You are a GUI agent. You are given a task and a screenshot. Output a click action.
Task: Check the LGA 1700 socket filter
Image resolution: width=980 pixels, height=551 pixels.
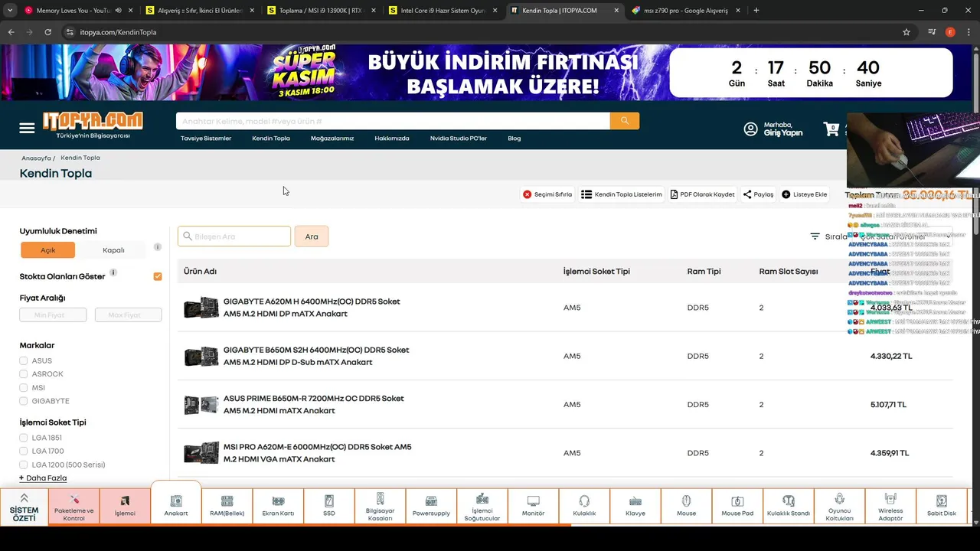(24, 452)
